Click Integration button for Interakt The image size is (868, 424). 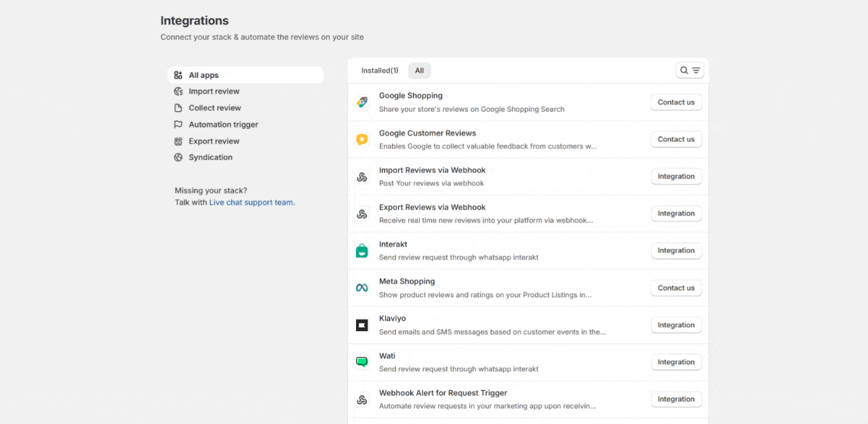[x=675, y=250]
